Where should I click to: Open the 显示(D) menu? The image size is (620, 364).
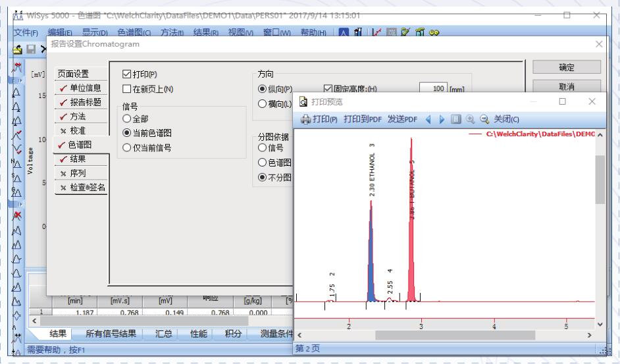coord(95,32)
